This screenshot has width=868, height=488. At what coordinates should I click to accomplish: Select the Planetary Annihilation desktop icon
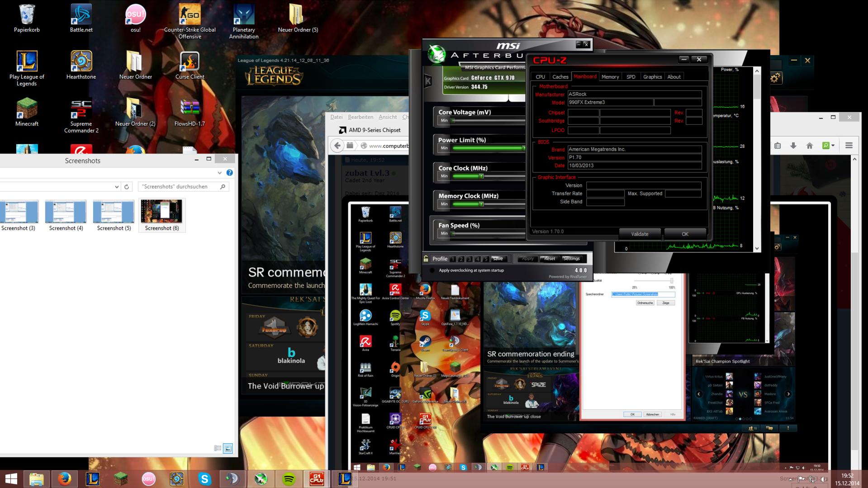pos(244,21)
